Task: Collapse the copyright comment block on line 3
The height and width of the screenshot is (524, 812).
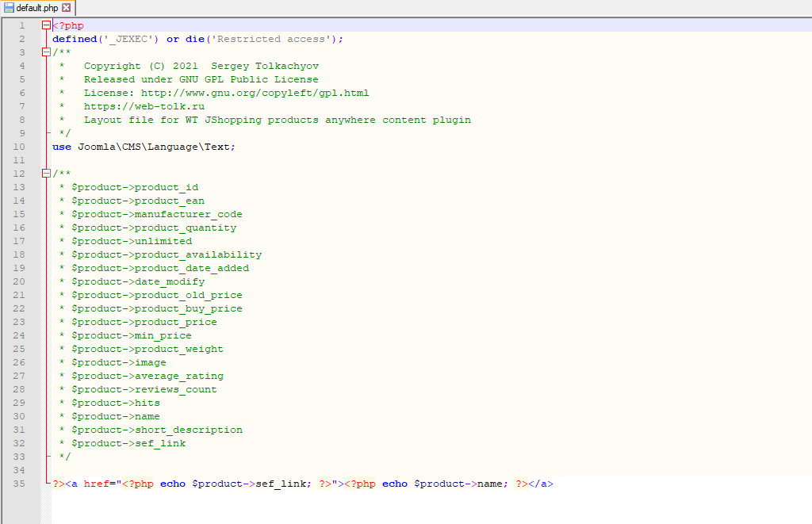Action: (46, 52)
